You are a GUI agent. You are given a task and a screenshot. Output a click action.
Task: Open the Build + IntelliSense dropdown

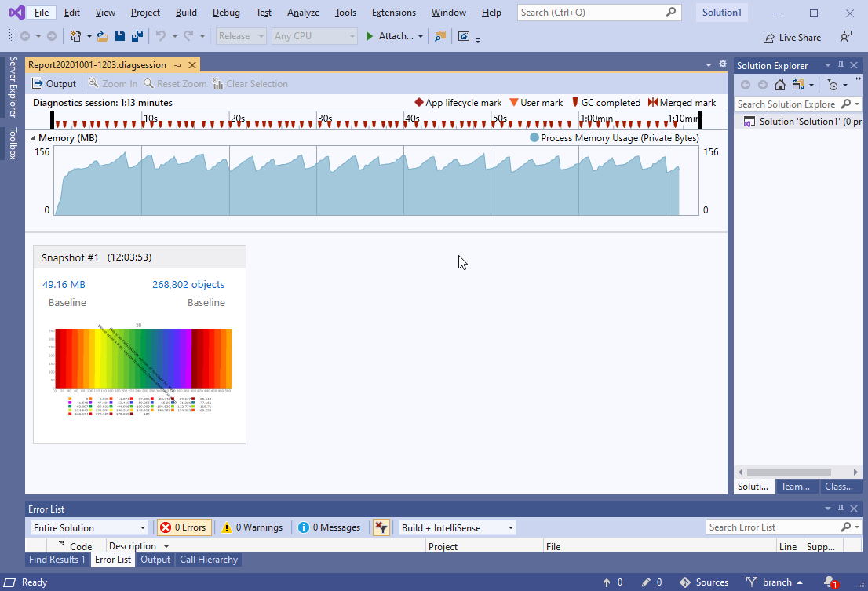(x=458, y=527)
